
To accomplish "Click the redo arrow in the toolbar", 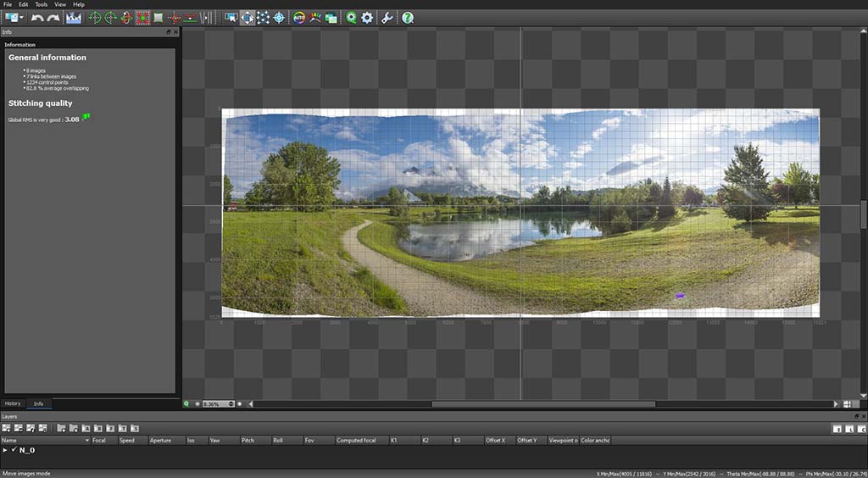I will (53, 17).
